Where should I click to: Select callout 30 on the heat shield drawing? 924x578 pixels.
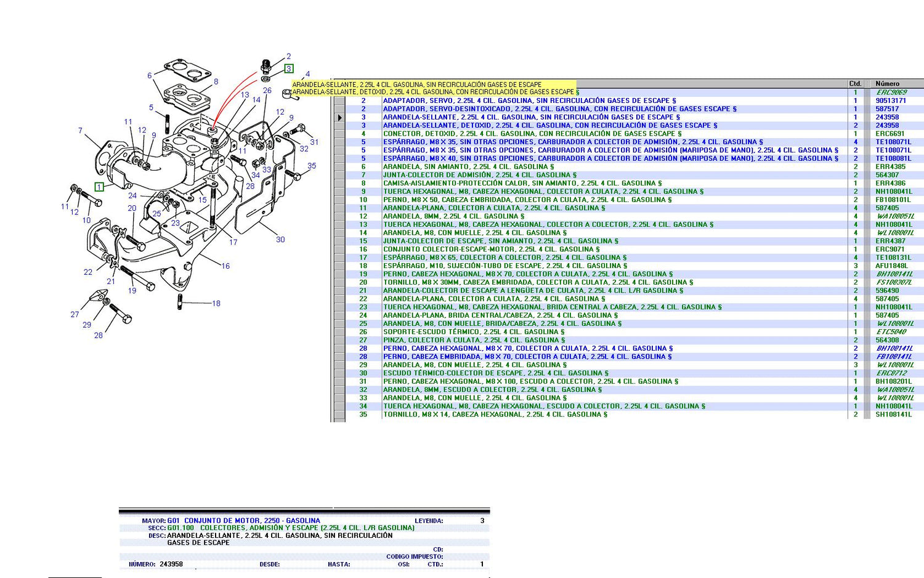click(280, 240)
